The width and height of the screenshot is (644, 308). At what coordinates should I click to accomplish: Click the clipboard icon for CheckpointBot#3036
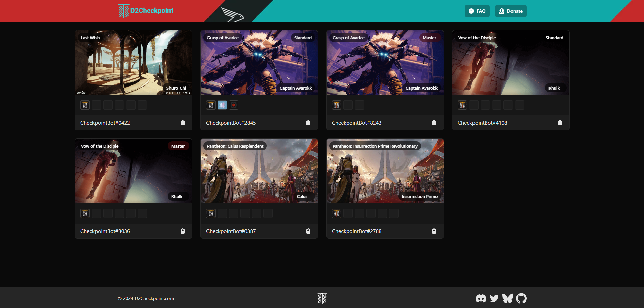(183, 231)
